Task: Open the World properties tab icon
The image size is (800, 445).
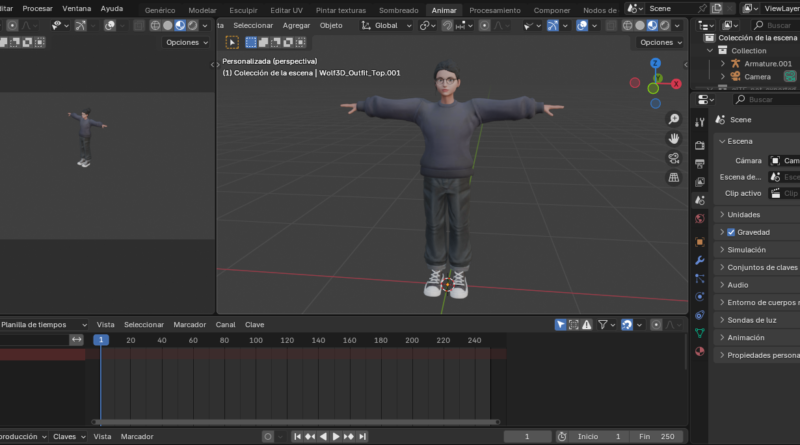Action: 700,218
